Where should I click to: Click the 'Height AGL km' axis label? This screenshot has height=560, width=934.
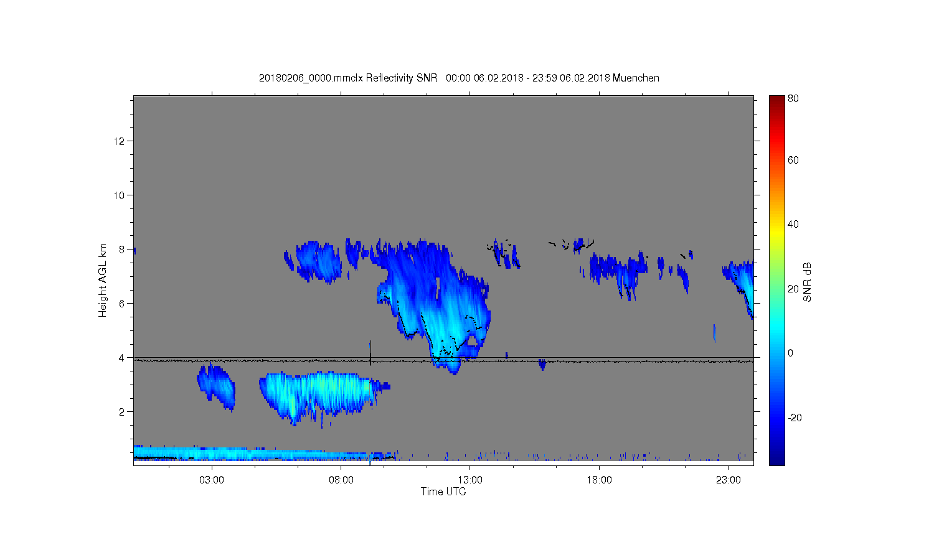[x=103, y=280]
